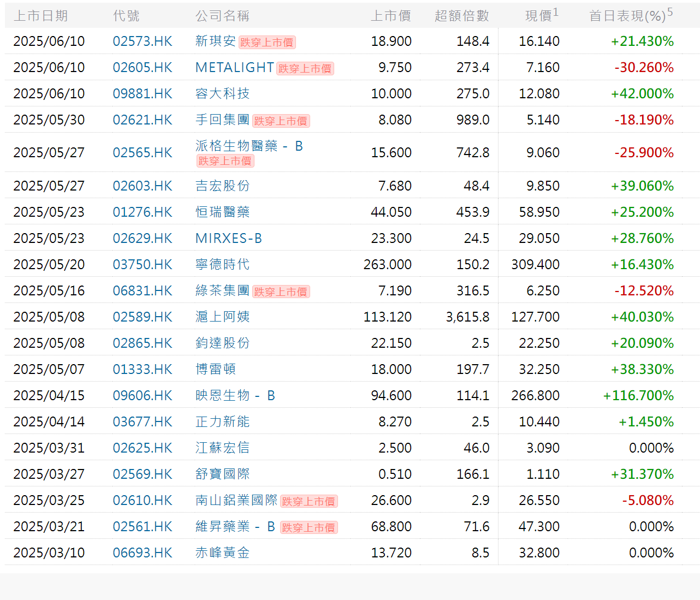Click 跌穿上市價 badge beside 南山鋁業國際
Image resolution: width=700 pixels, height=600 pixels.
309,502
